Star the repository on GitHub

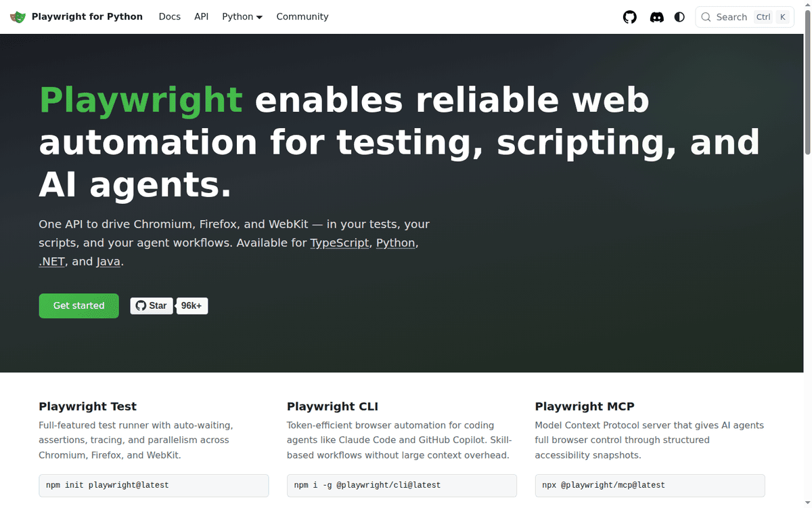pyautogui.click(x=152, y=305)
